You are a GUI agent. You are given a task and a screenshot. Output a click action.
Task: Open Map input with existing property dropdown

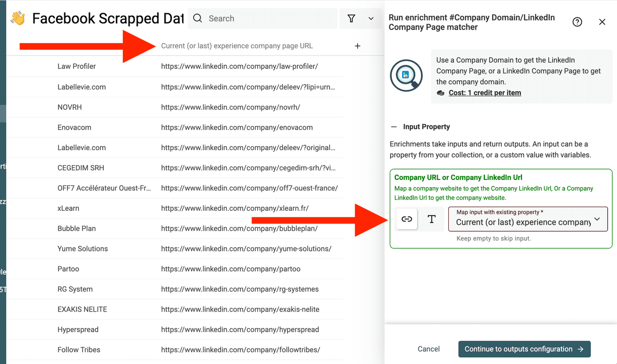click(x=528, y=219)
